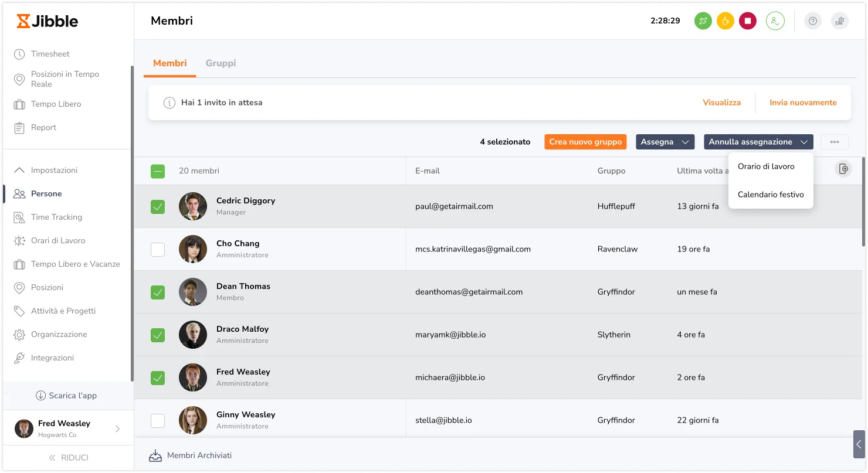Open Assegna dropdown

click(665, 142)
